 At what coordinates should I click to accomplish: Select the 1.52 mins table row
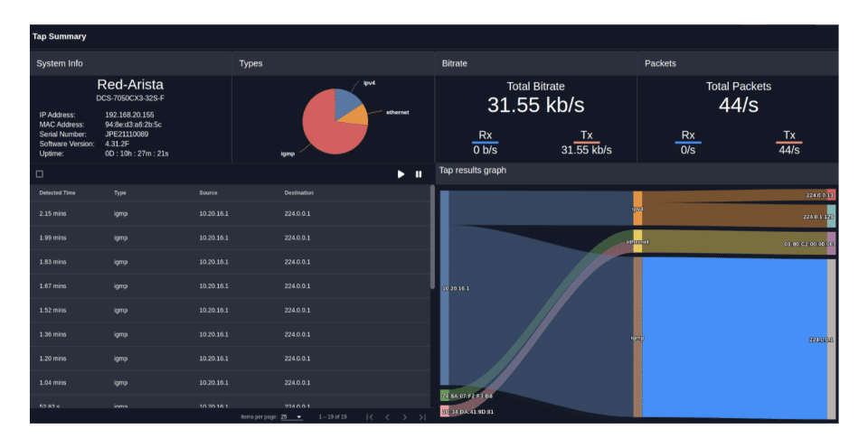[226, 310]
